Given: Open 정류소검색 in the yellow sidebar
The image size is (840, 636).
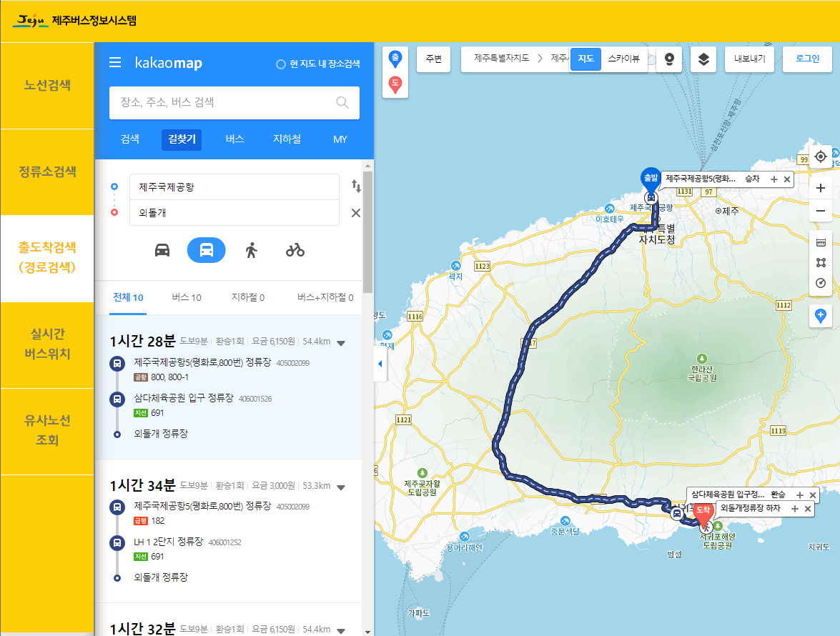Looking at the screenshot, I should tap(47, 172).
